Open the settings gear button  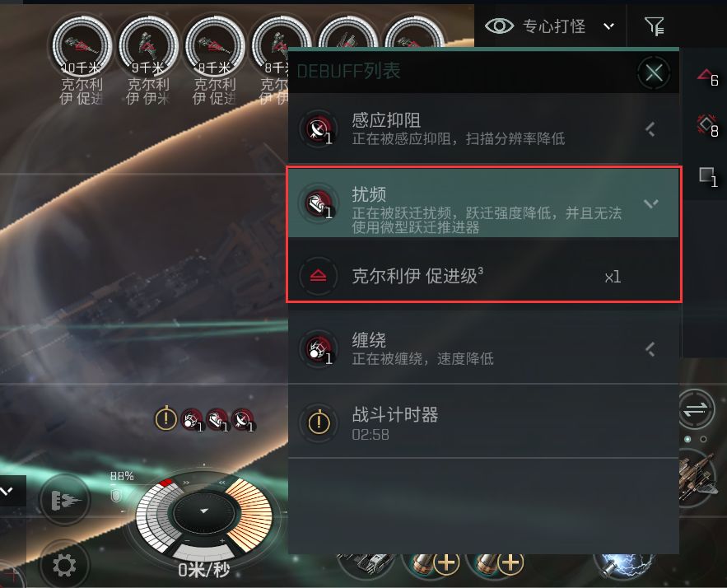click(x=64, y=565)
